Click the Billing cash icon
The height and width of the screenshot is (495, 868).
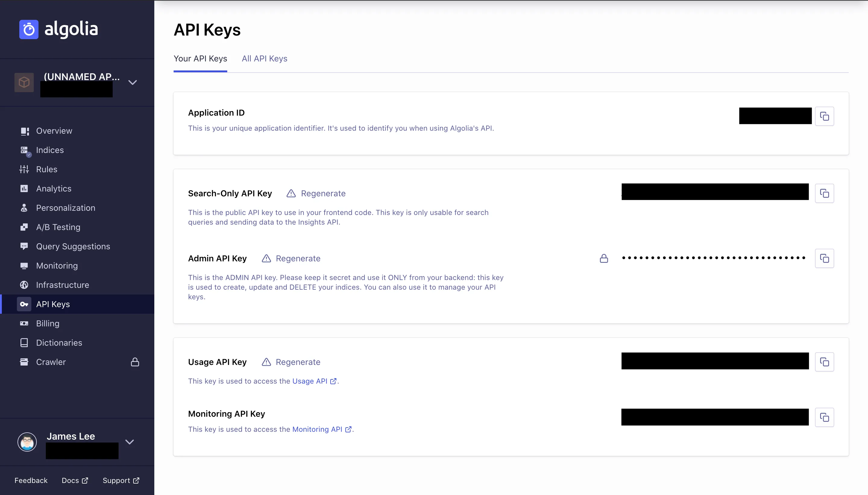[24, 324]
